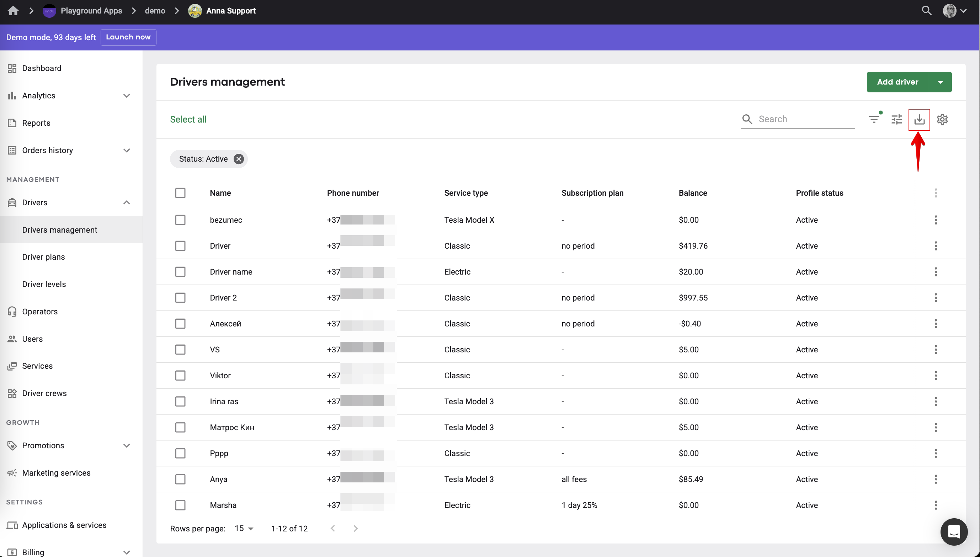Click the export/download drivers icon
This screenshot has width=980, height=557.
pyautogui.click(x=919, y=119)
